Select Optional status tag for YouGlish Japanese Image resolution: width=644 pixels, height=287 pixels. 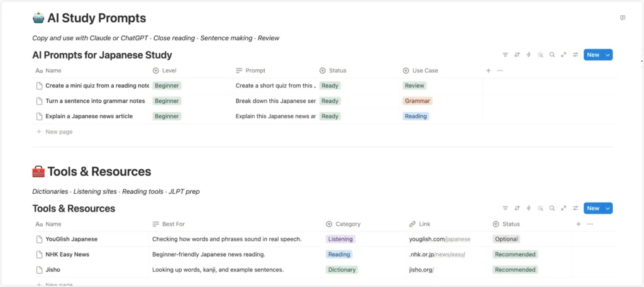(506, 239)
